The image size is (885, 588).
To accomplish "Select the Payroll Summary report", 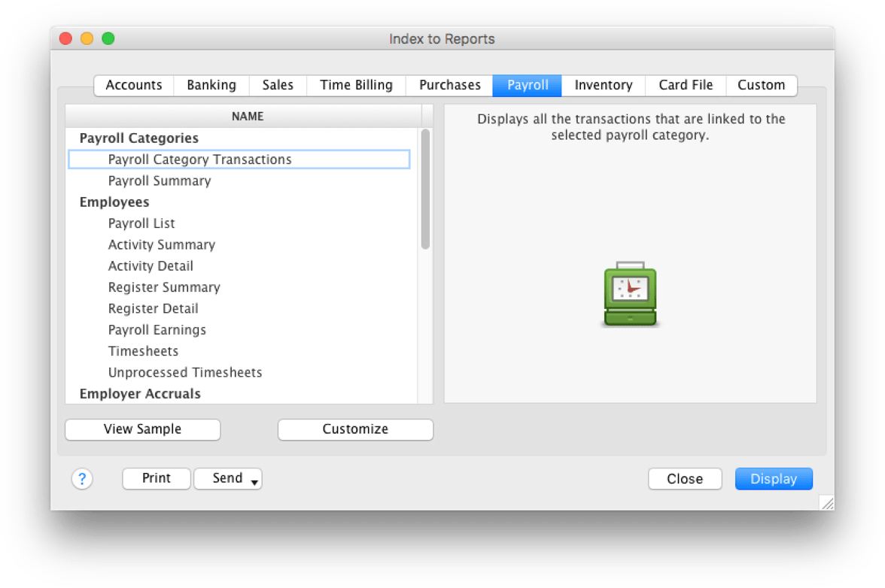I will (160, 180).
